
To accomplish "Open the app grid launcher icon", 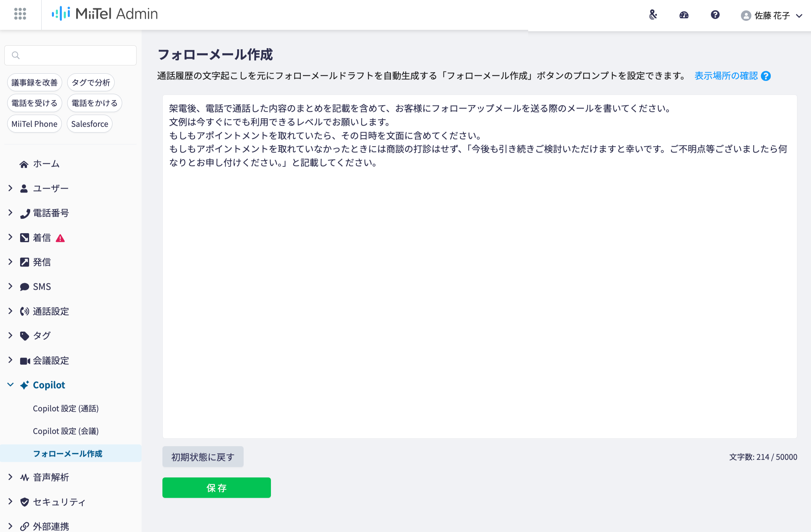I will [20, 14].
